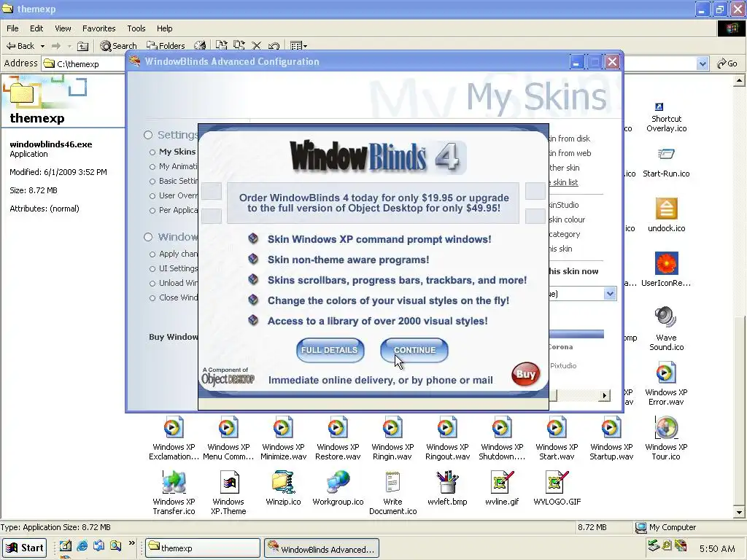Open the Tools menu
The image size is (747, 560).
136,28
